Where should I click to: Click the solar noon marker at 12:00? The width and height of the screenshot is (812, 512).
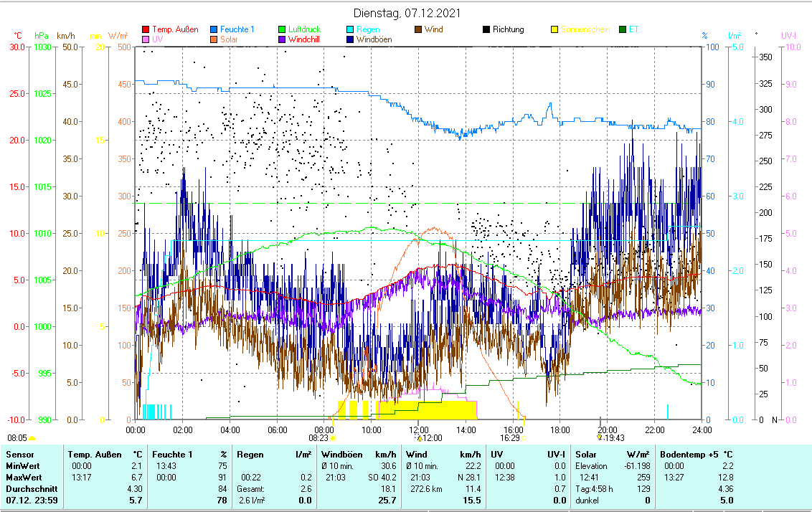(x=420, y=437)
